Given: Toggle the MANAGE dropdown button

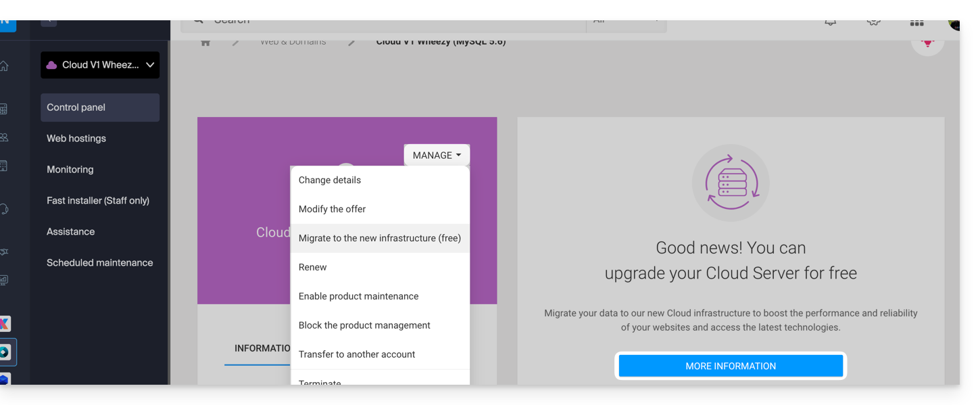Looking at the screenshot, I should 437,155.
